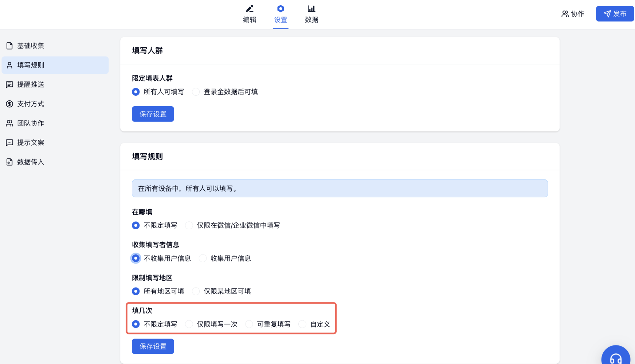Click the message icon beside 提醒推送
Image resolution: width=635 pixels, height=364 pixels.
[x=9, y=84]
